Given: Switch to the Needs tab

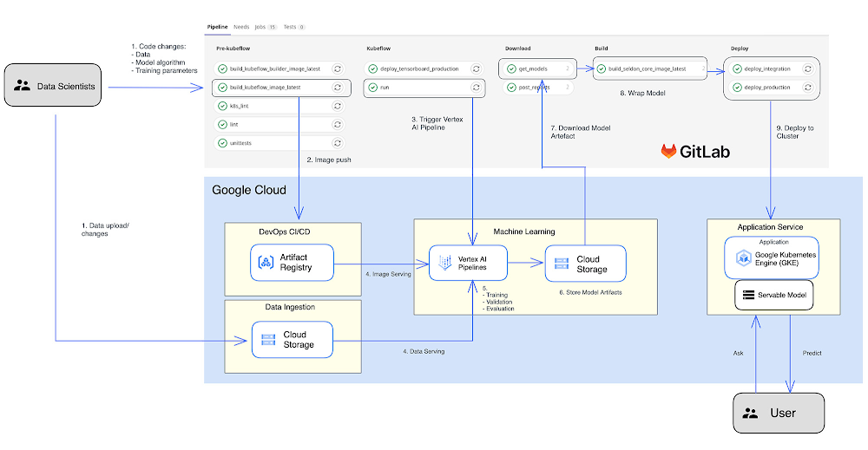Looking at the screenshot, I should tap(241, 27).
